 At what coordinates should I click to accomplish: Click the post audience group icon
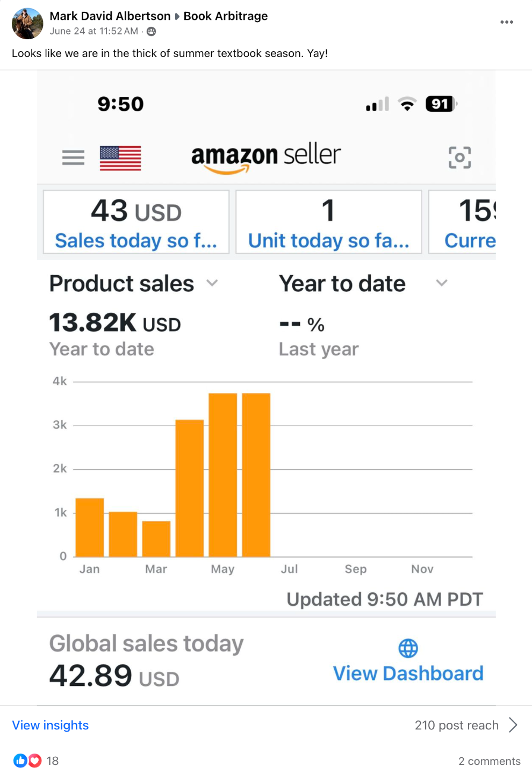152,32
